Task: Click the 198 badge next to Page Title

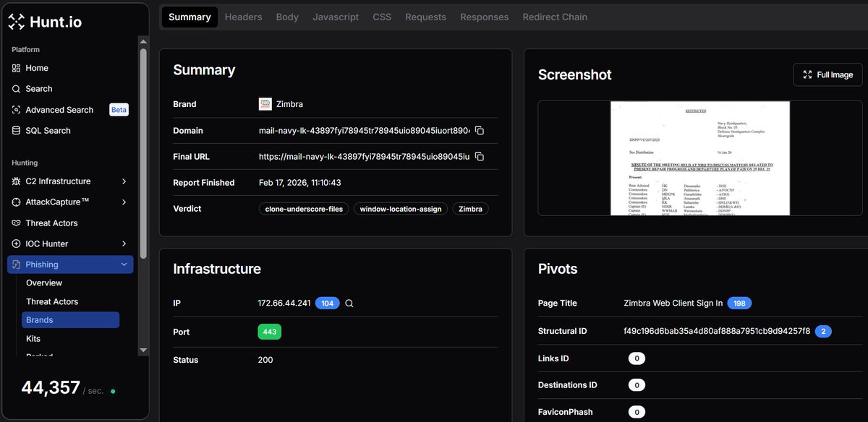Action: click(x=739, y=303)
